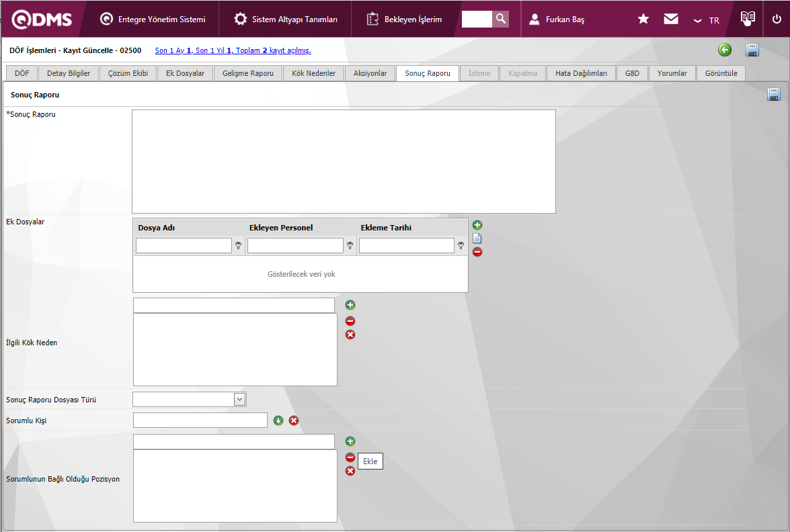The width and height of the screenshot is (790, 532).
Task: Click the QDMS logo
Action: click(42, 19)
